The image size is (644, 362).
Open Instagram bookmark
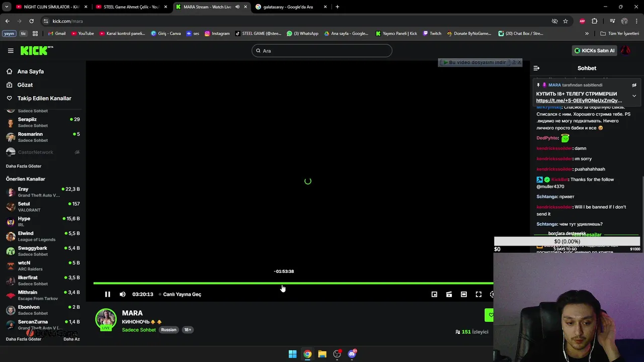tap(217, 34)
